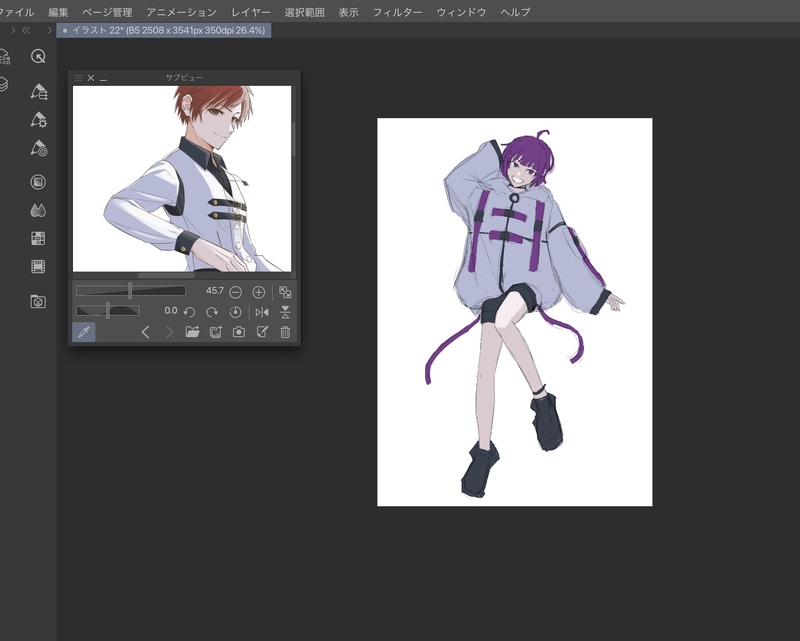
Task: Close the Sub View panel
Action: point(91,78)
